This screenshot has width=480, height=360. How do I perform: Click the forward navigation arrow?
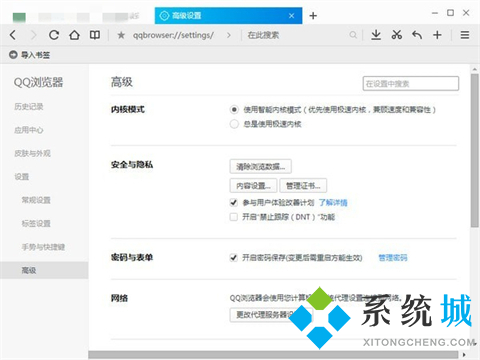pos(33,35)
